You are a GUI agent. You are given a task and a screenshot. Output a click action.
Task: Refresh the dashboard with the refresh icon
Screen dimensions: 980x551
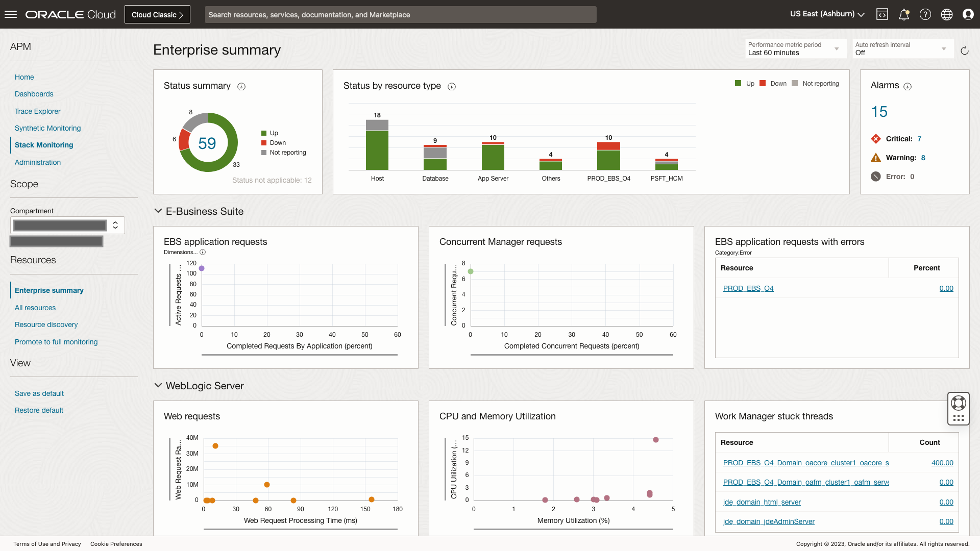tap(965, 51)
